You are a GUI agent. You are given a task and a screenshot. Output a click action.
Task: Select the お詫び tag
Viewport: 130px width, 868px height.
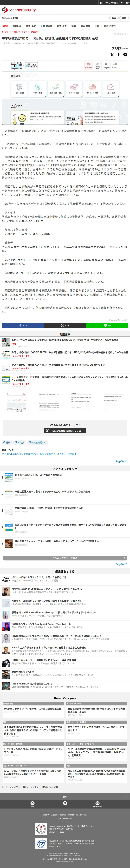[19, 442]
